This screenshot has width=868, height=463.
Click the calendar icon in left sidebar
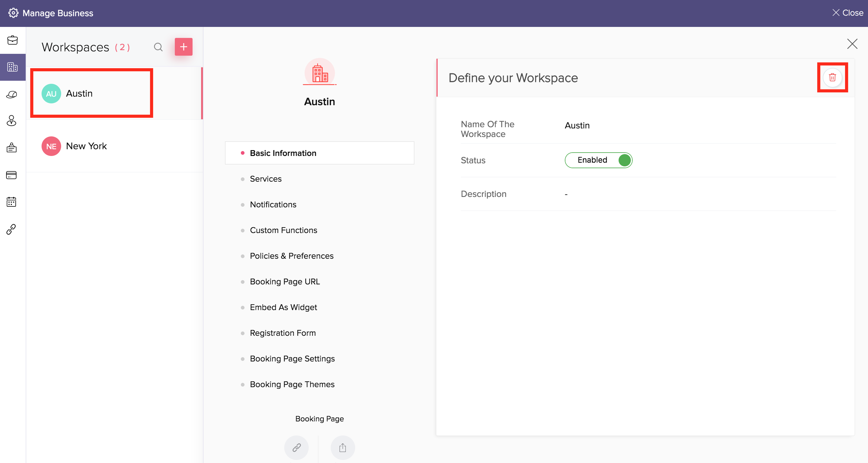click(x=11, y=202)
